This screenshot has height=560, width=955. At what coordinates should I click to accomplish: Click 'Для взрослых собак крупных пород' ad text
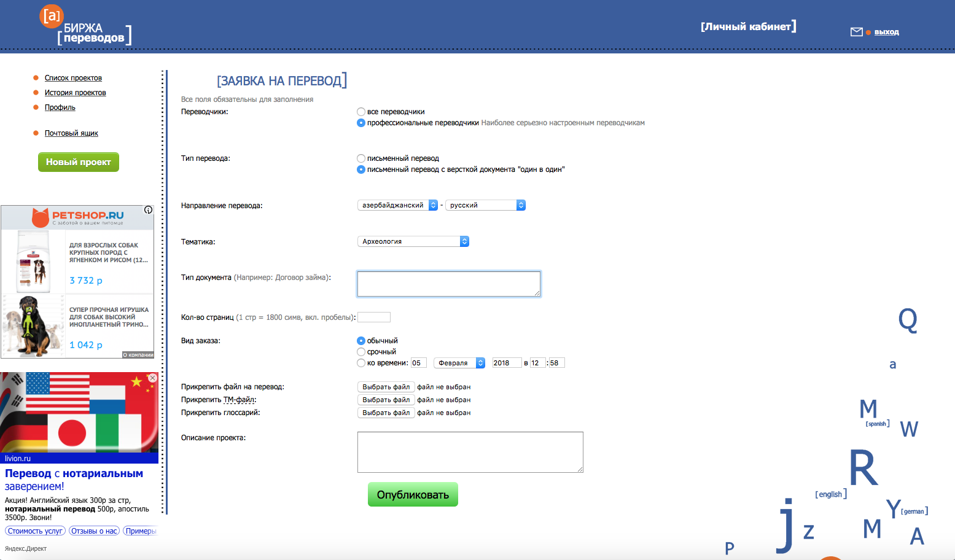tap(108, 252)
